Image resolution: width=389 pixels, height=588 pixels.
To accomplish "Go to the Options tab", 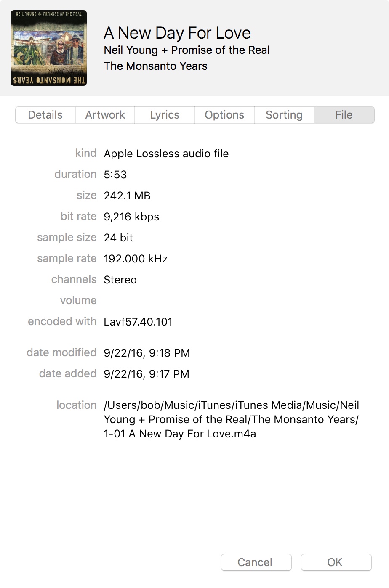I will 224,115.
